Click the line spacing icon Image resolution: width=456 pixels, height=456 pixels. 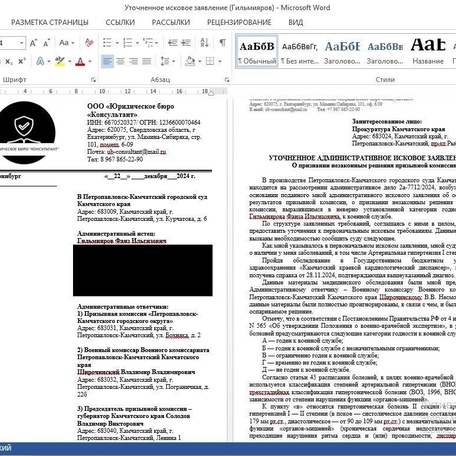165,61
